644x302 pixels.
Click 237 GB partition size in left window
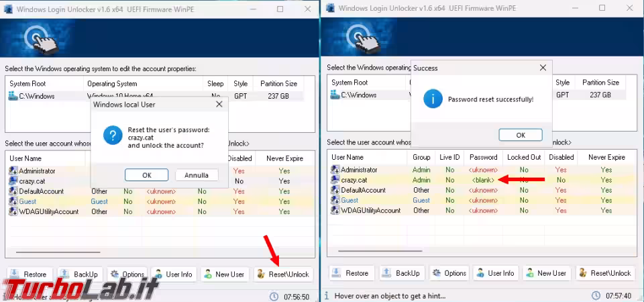pos(278,96)
